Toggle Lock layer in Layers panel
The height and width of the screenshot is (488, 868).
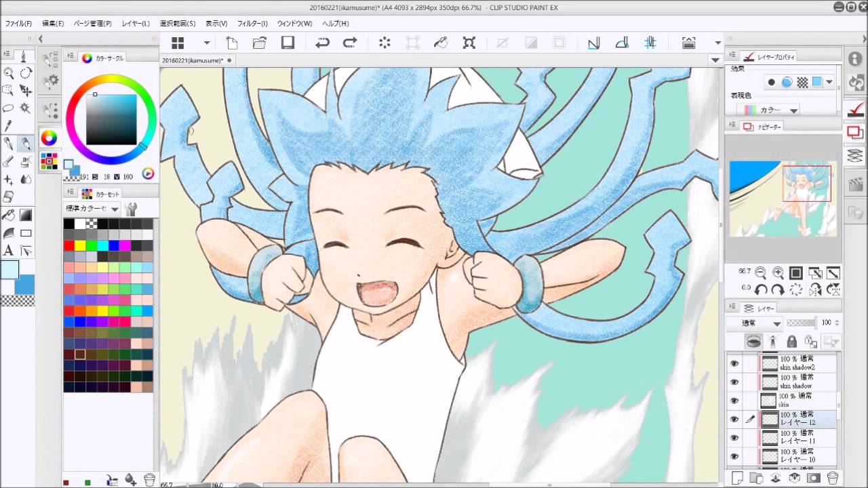pos(791,342)
